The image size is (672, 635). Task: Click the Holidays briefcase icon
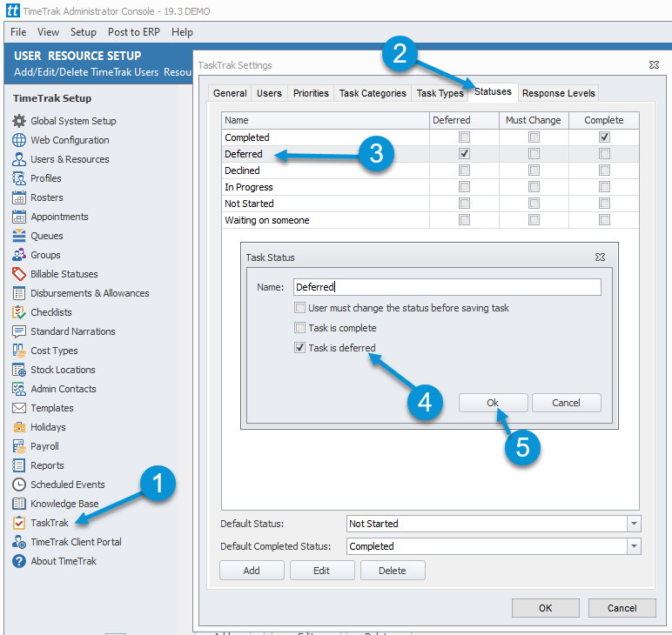point(19,427)
